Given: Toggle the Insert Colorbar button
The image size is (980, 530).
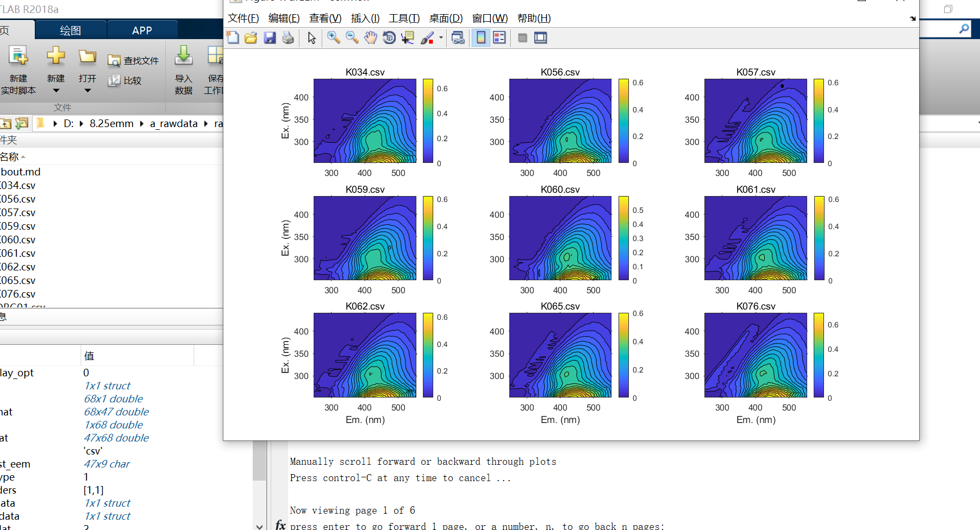Looking at the screenshot, I should (481, 37).
